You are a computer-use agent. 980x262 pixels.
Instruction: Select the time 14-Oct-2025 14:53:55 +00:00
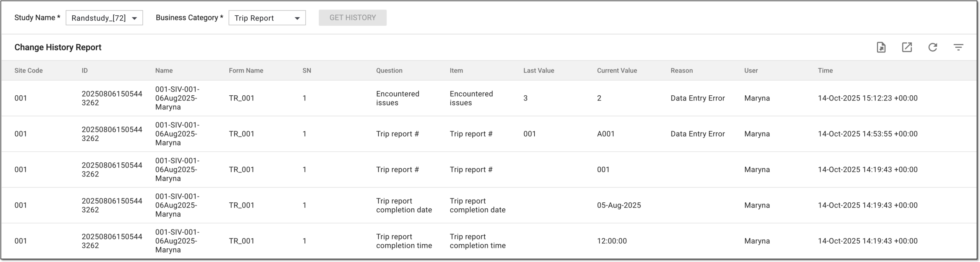click(867, 134)
